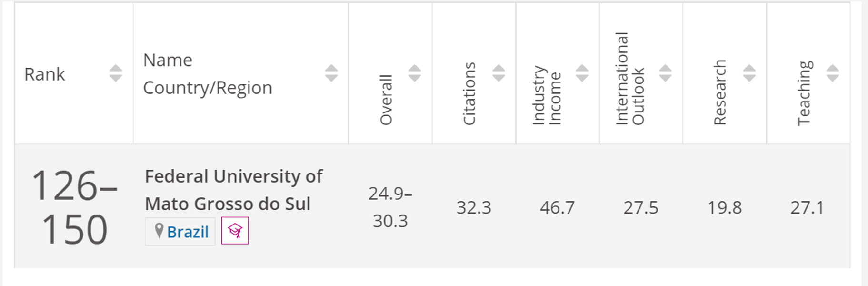The image size is (868, 286).
Task: Click the location pin beside Brazil
Action: pos(159,231)
